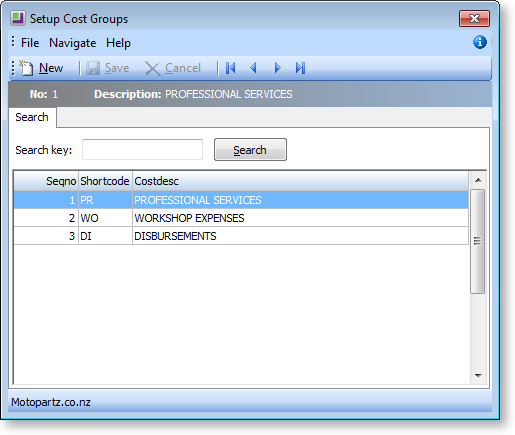The image size is (515, 435).
Task: Click the Cancel X icon
Action: click(x=152, y=69)
